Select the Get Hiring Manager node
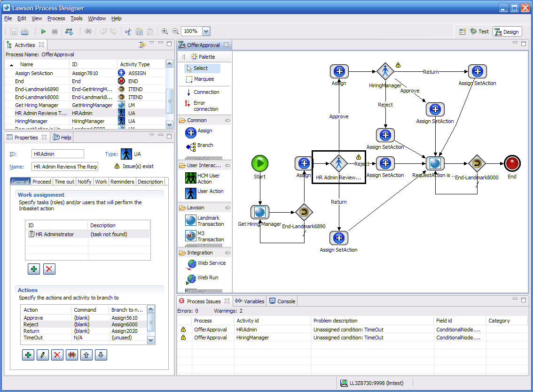This screenshot has width=533, height=392. click(x=260, y=213)
